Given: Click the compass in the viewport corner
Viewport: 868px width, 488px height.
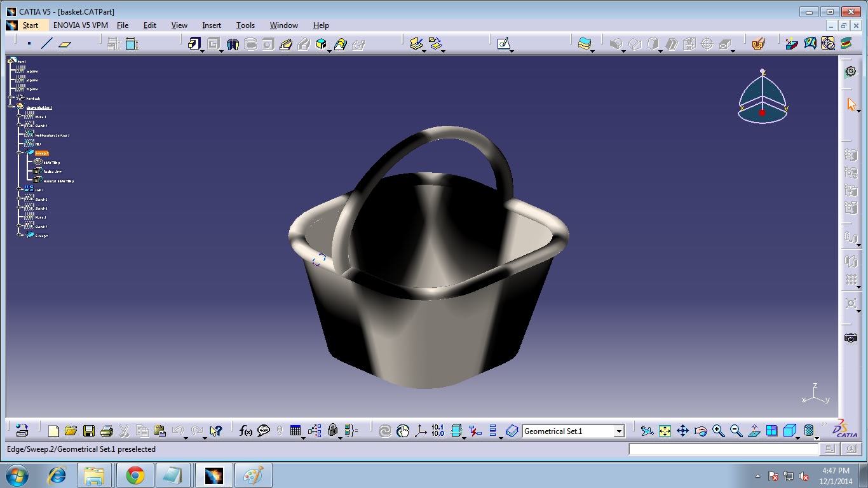Looking at the screenshot, I should coord(763,97).
